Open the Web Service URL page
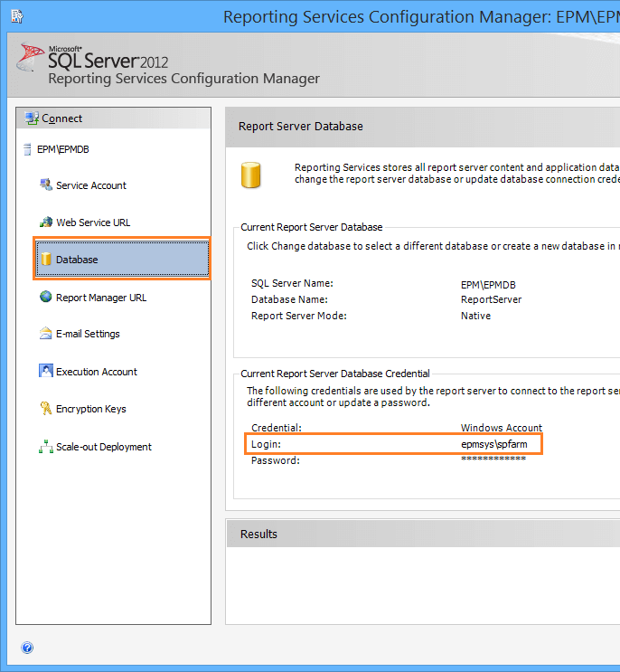The height and width of the screenshot is (672, 620). pos(93,222)
